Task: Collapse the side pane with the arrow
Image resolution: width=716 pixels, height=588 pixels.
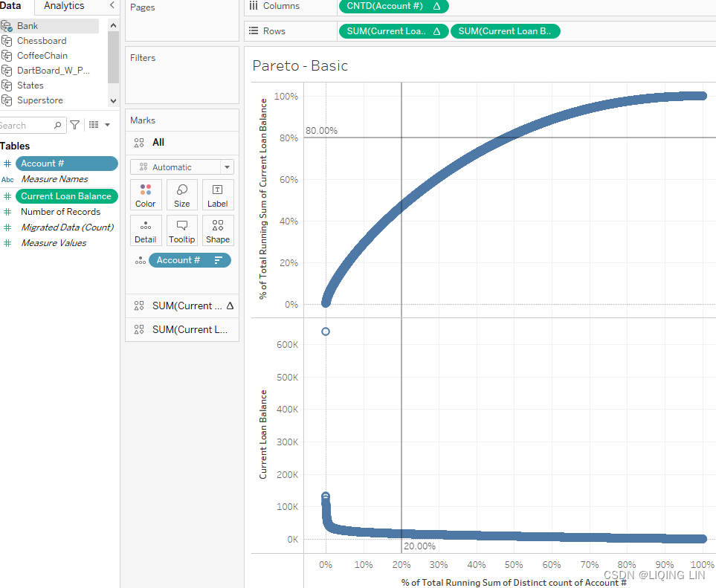Action: 112,5
